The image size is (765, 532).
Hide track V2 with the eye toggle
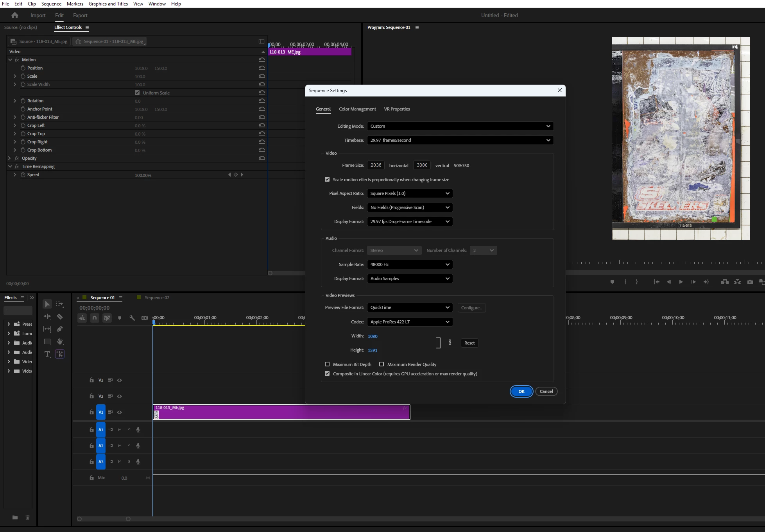point(120,396)
